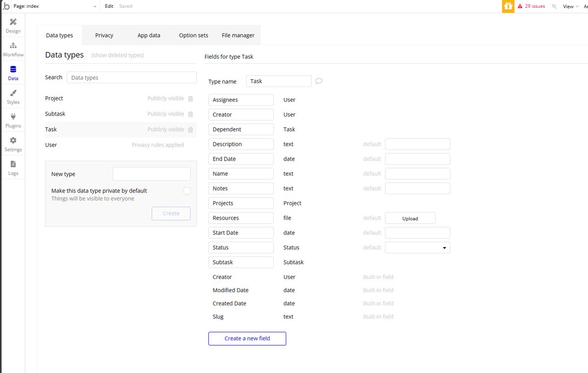588x373 pixels.
Task: Click the Bubble logo icon
Action: click(x=6, y=6)
